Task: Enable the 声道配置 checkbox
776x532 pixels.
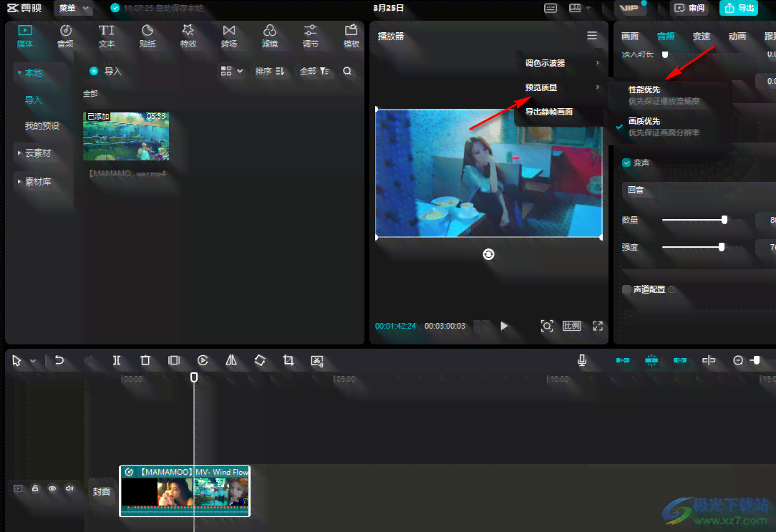Action: [626, 289]
